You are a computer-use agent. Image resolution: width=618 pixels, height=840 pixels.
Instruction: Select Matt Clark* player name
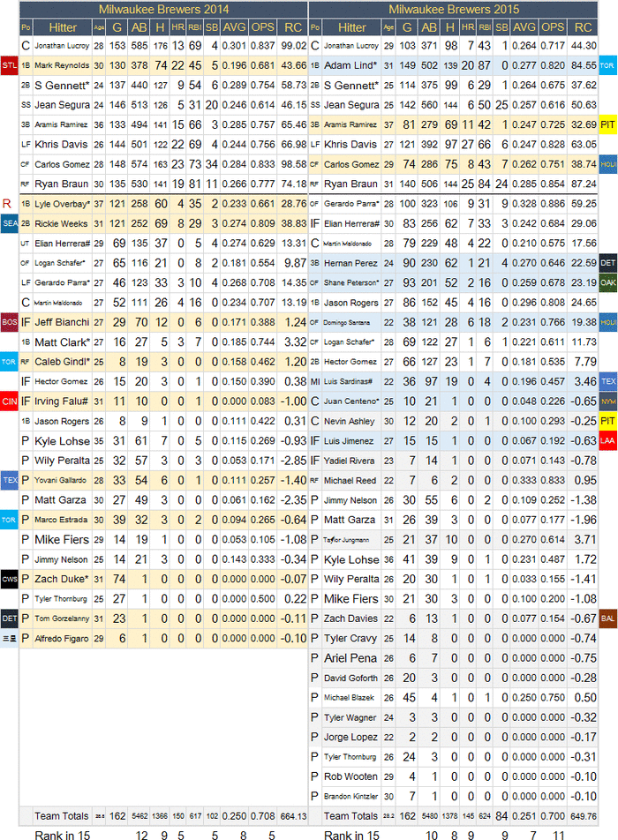coord(62,341)
